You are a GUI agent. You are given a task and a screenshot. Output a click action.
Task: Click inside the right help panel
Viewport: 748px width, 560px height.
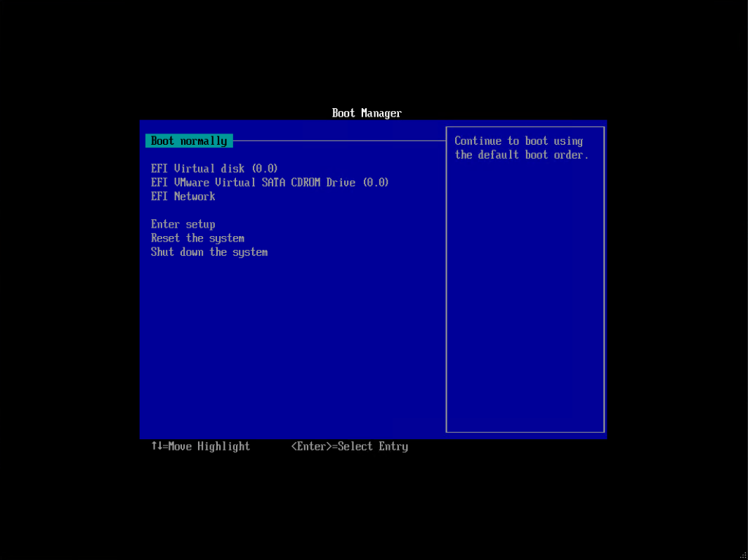click(524, 281)
